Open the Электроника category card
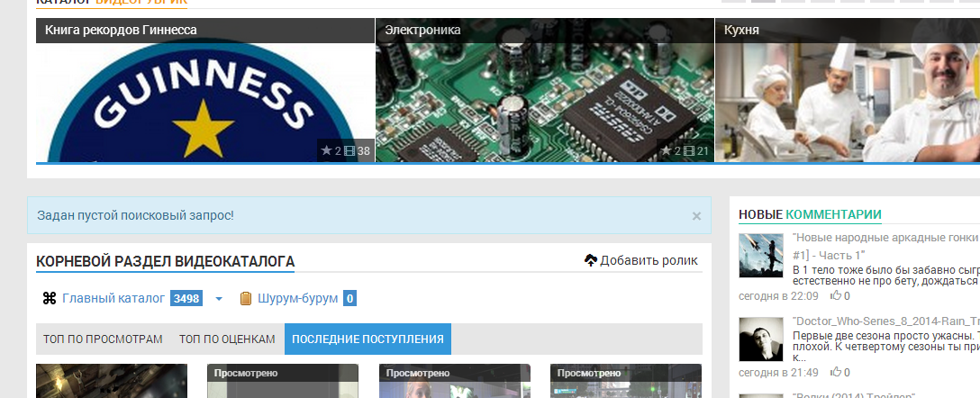This screenshot has width=980, height=398. pyautogui.click(x=544, y=90)
